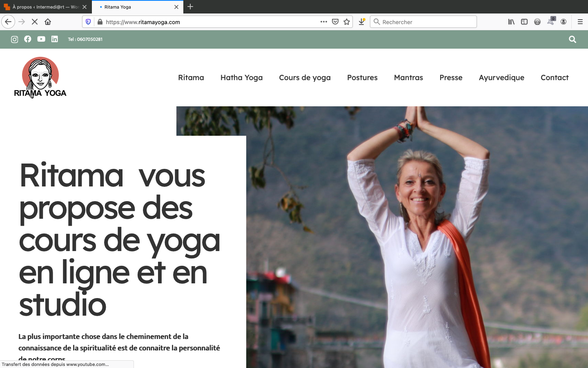Visit the YouTube channel icon

(x=41, y=39)
